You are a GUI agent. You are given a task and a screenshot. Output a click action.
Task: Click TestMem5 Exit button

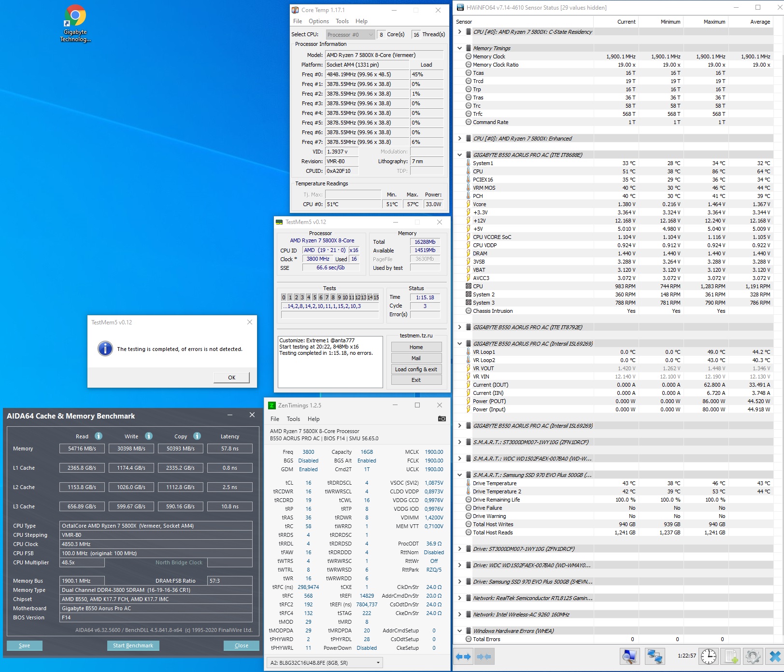(416, 380)
